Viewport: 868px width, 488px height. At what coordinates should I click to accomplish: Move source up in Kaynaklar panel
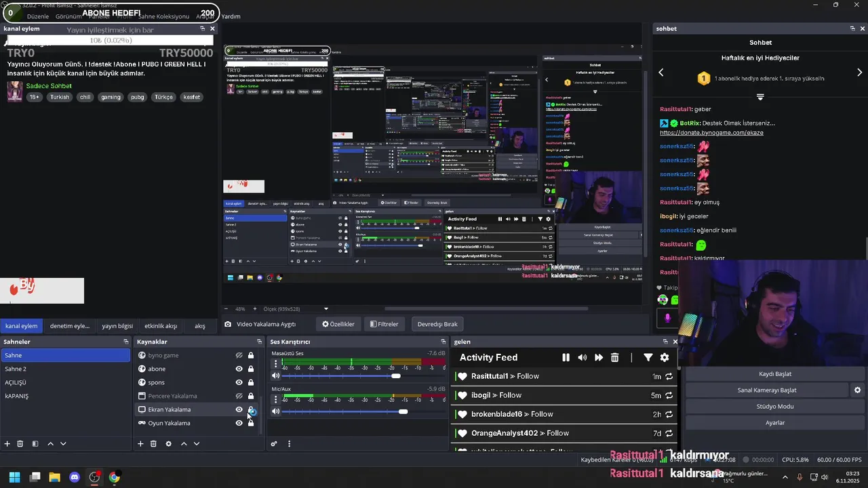[x=183, y=444]
